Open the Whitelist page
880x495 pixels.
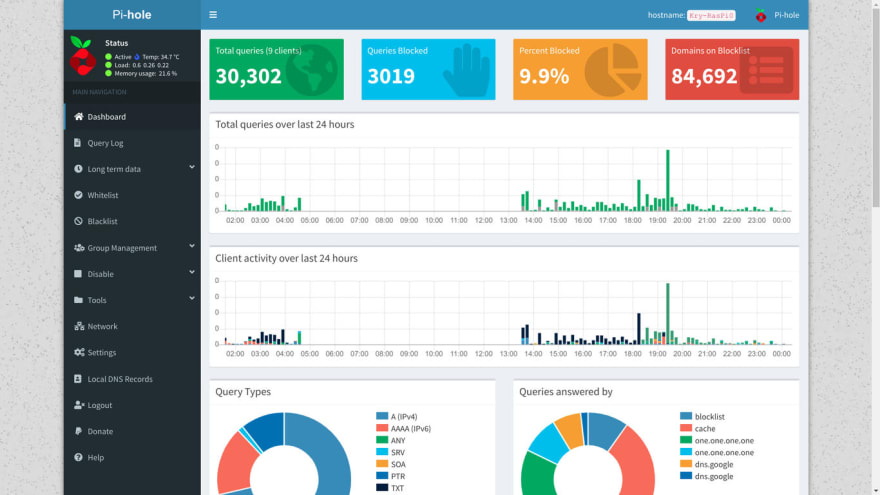pyautogui.click(x=132, y=195)
